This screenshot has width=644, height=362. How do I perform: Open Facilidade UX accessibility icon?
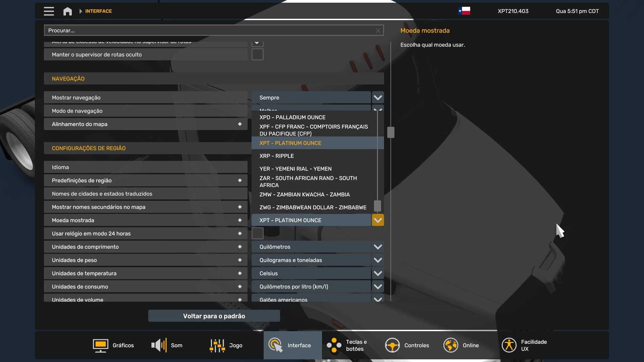coord(509,345)
